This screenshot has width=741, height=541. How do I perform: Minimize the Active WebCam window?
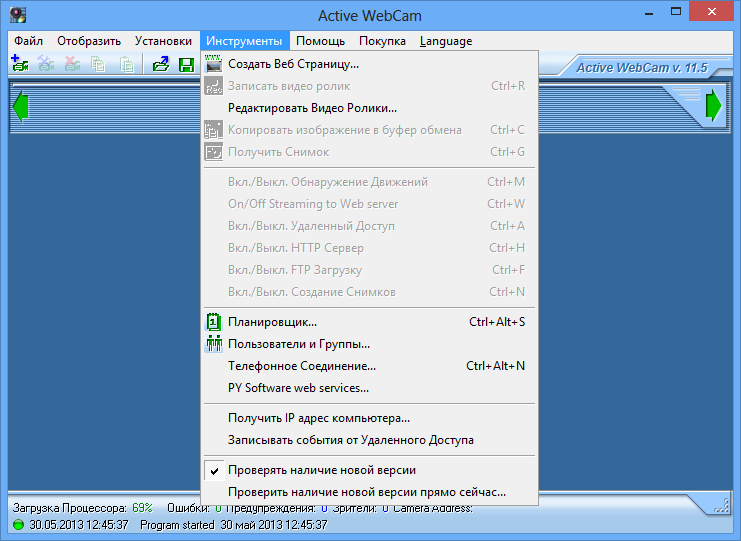click(649, 12)
